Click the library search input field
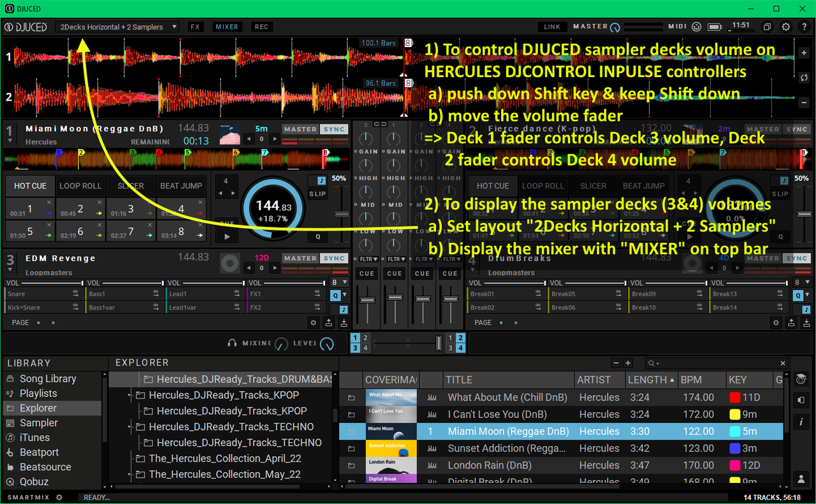Viewport: 816px width, 504px height. point(717,363)
